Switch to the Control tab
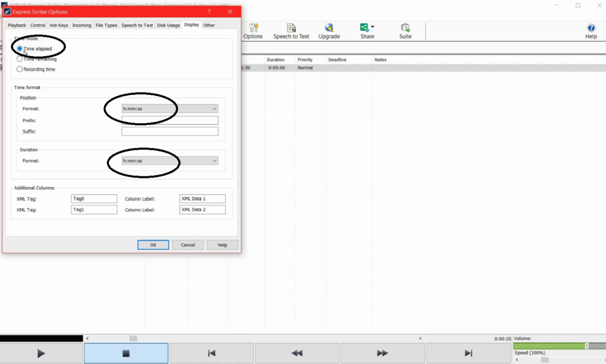The height and width of the screenshot is (364, 606). pos(37,25)
